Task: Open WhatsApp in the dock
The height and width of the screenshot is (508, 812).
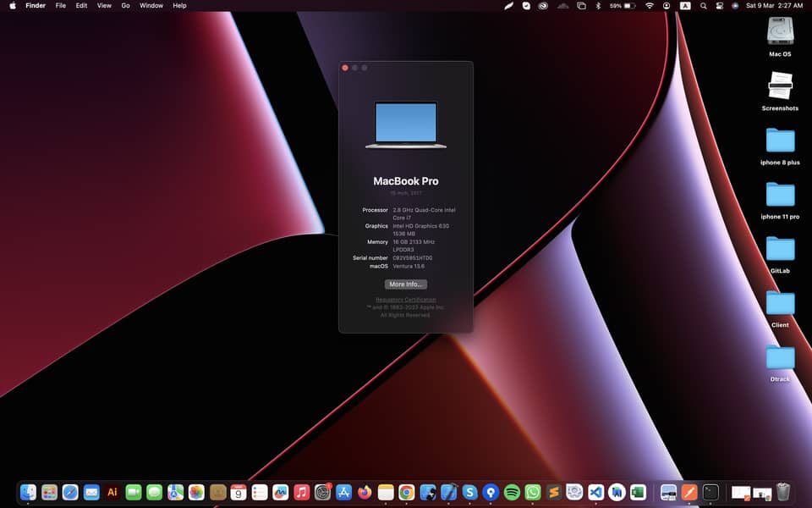Action: point(533,492)
